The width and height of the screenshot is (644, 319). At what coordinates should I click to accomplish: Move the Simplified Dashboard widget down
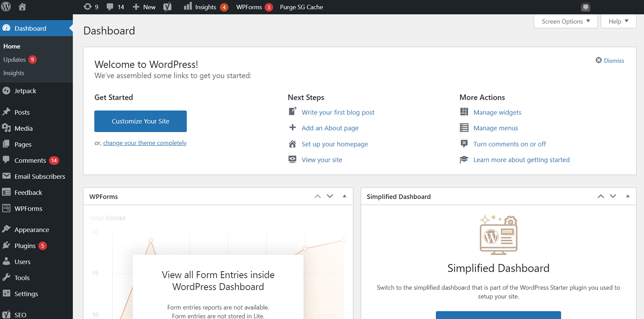click(x=613, y=196)
